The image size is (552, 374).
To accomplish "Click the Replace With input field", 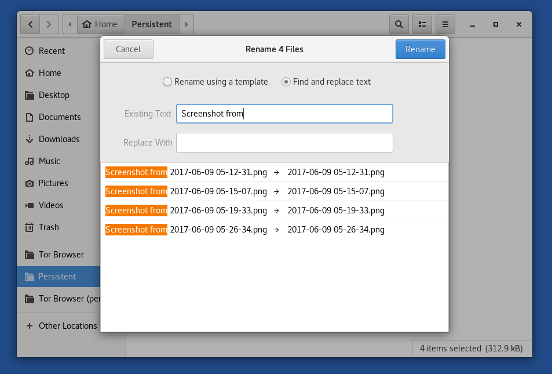I will (284, 143).
